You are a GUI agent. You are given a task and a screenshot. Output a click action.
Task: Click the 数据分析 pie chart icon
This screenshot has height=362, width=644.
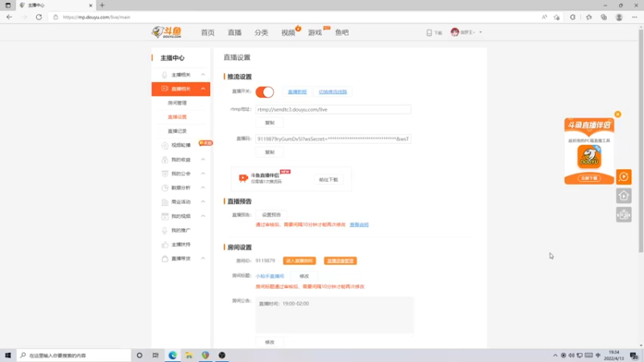click(x=165, y=188)
